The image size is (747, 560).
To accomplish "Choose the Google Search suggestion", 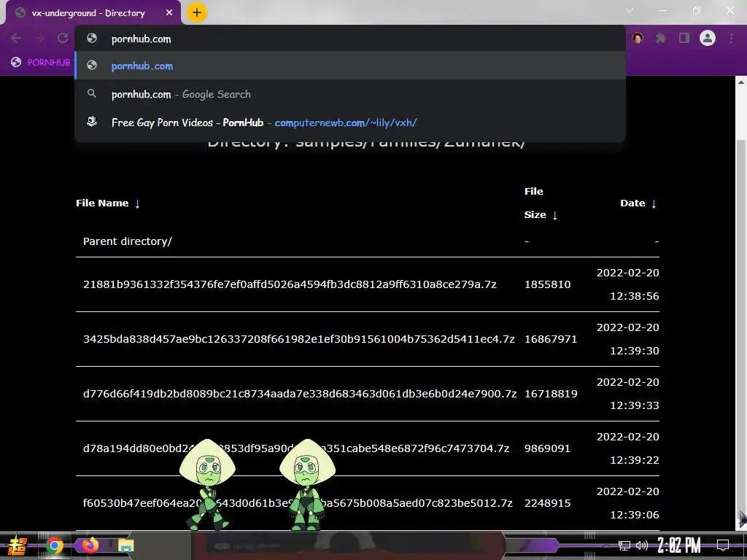I will (350, 94).
